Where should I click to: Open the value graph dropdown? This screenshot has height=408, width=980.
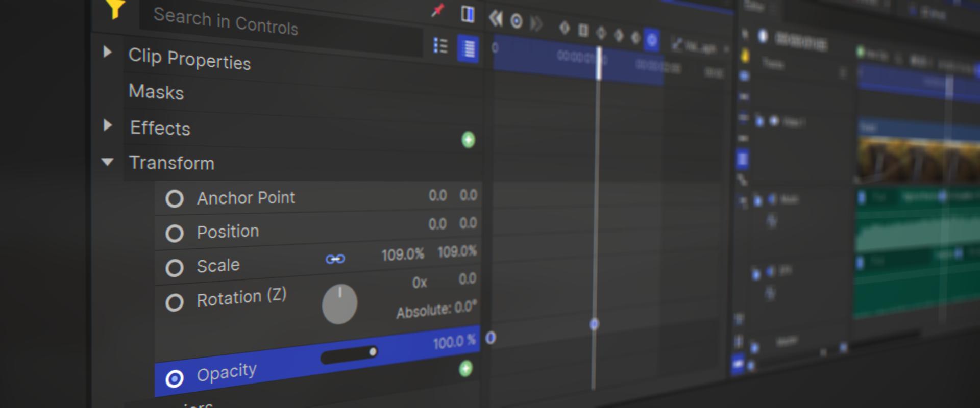[701, 47]
